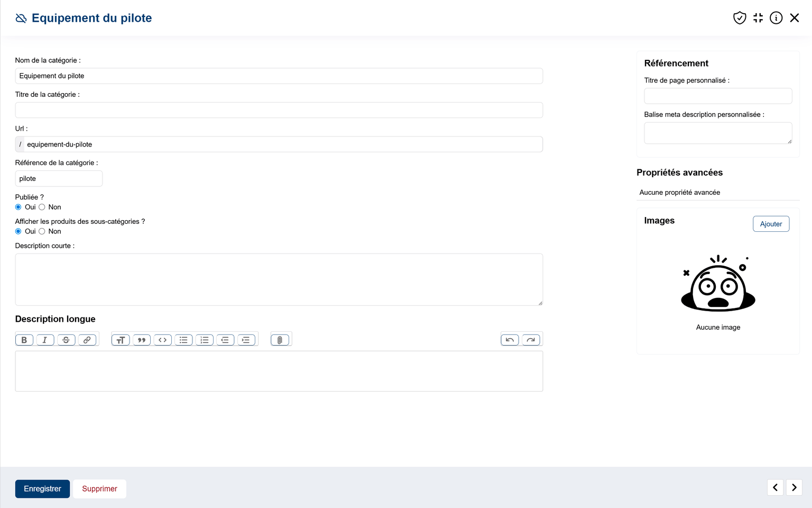Set Publiée to Non

(x=42, y=207)
